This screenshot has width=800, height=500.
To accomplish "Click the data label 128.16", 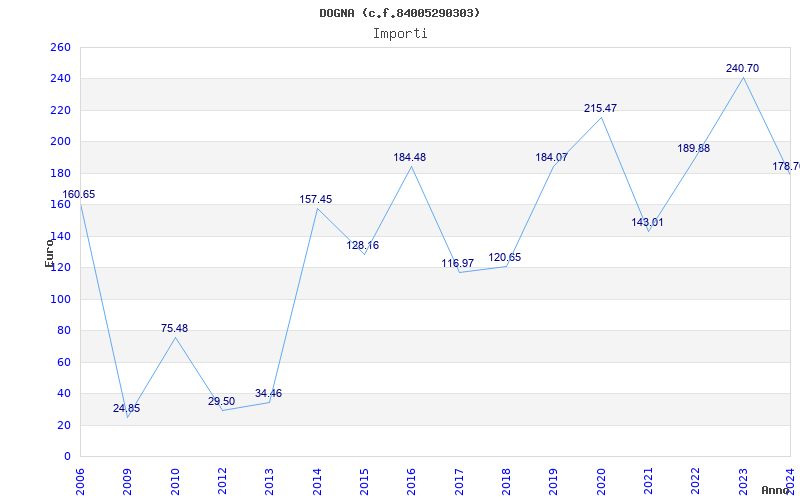I will click(363, 245).
